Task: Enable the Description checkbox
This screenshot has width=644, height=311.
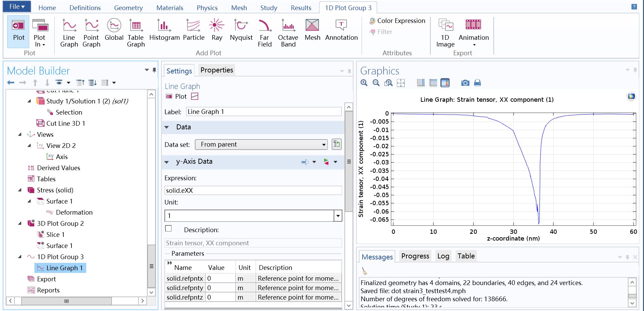Action: tap(168, 229)
